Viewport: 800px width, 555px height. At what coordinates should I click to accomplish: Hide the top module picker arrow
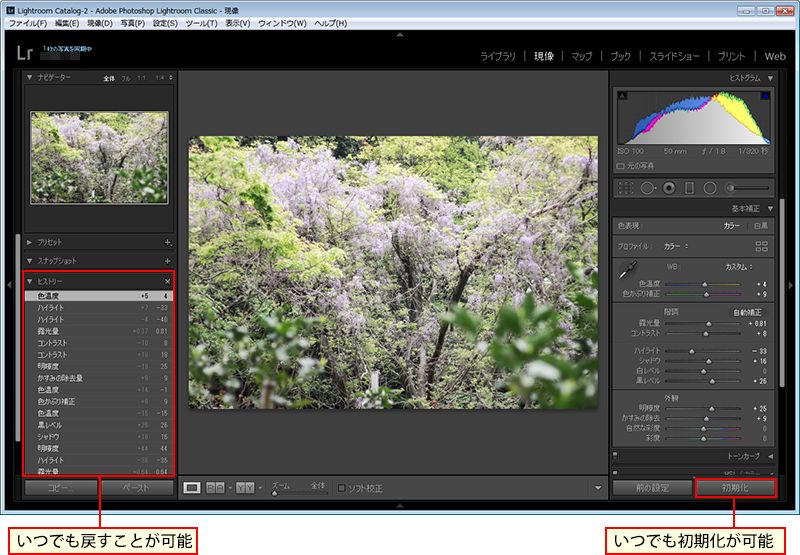pos(400,35)
